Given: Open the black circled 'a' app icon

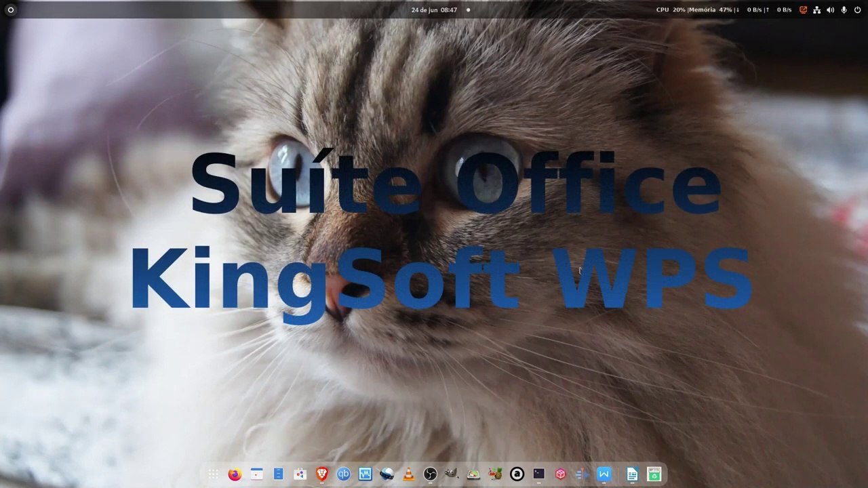Looking at the screenshot, I should coord(517,474).
